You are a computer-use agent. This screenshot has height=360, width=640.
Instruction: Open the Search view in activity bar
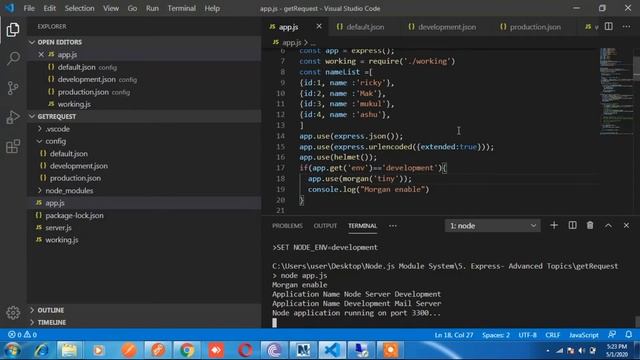[13, 58]
